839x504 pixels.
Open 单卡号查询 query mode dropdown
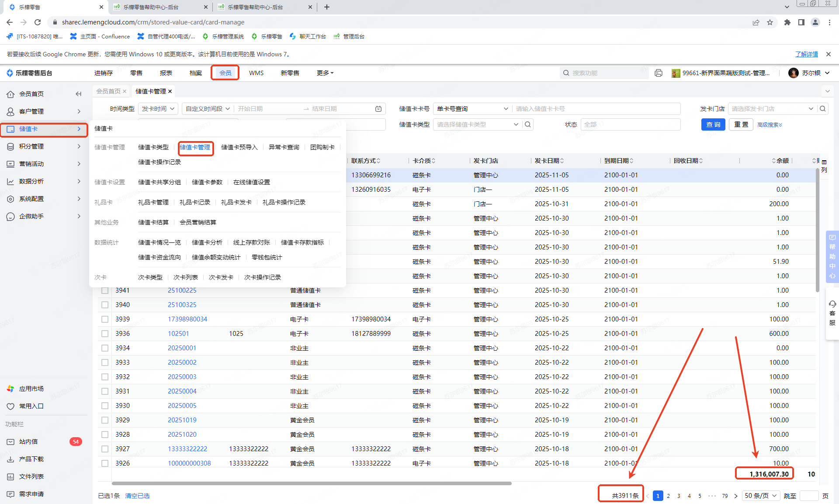472,109
